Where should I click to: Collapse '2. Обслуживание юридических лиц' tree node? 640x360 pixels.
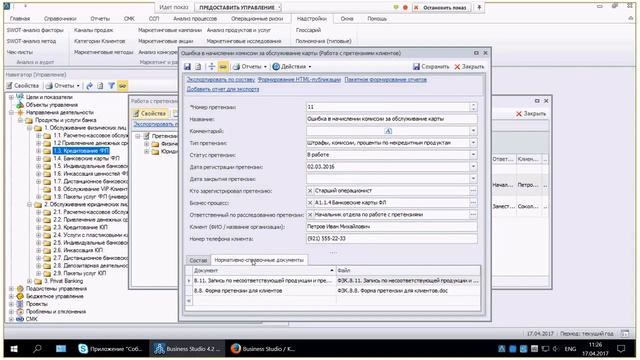pos(29,204)
